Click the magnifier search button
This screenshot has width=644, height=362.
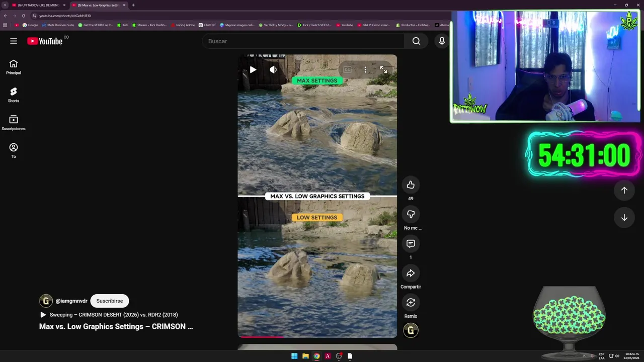point(416,41)
